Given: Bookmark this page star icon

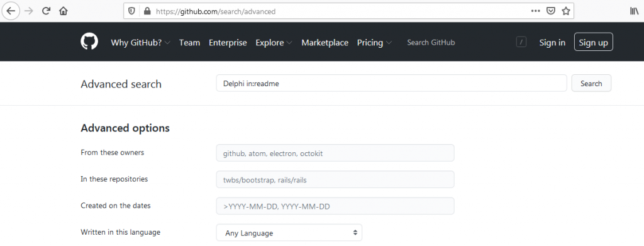Looking at the screenshot, I should click(566, 11).
